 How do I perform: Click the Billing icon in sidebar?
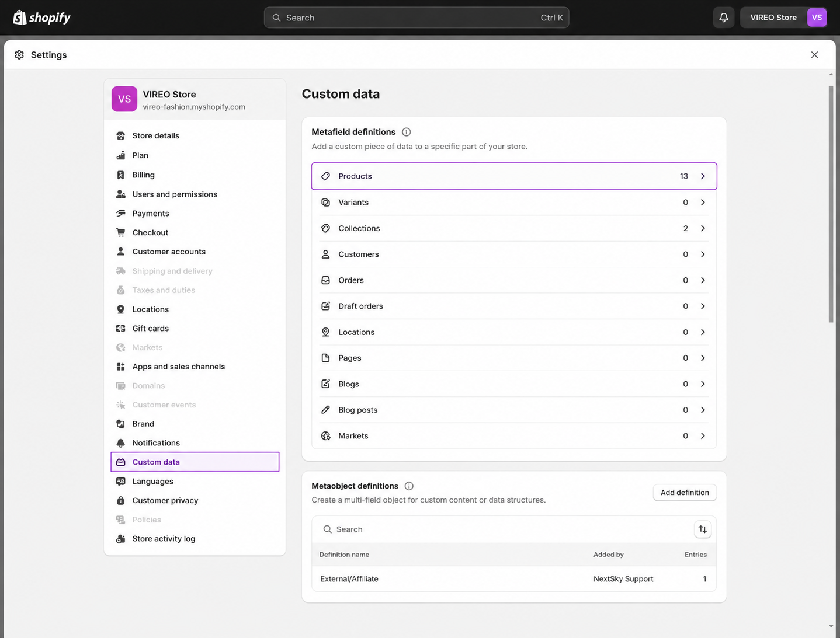click(121, 175)
